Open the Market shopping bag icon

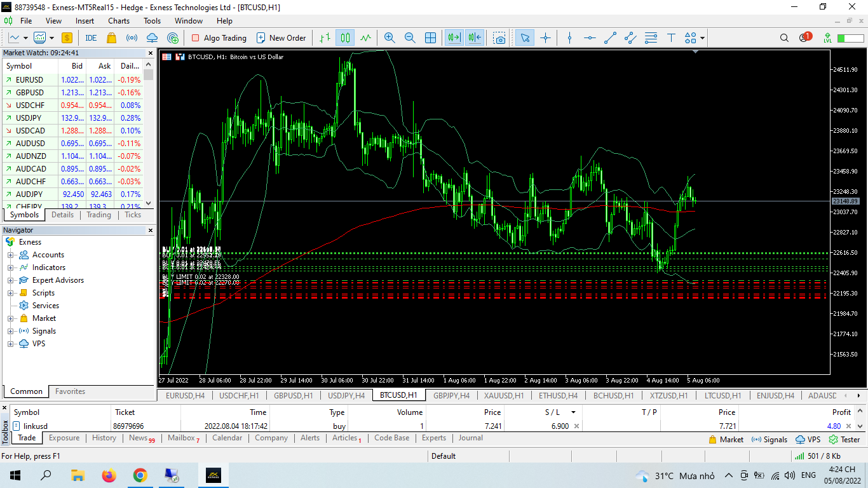111,37
